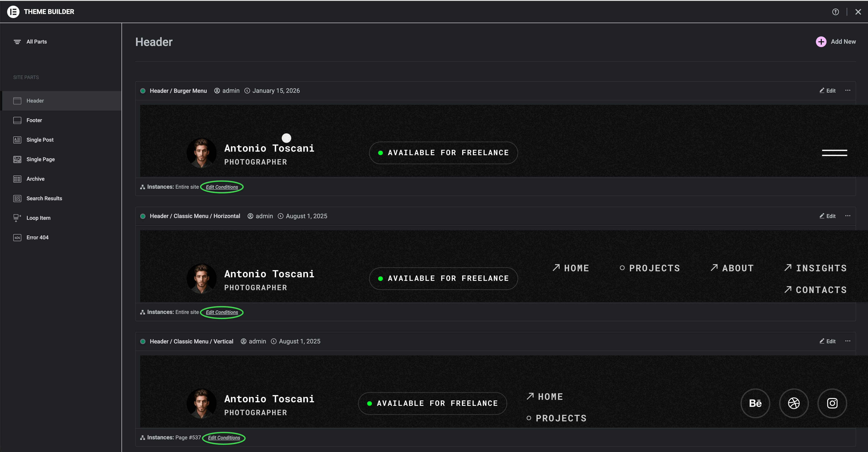Screen dimensions: 868x452
Task: Open the Error 404 site part
Action: [37, 238]
